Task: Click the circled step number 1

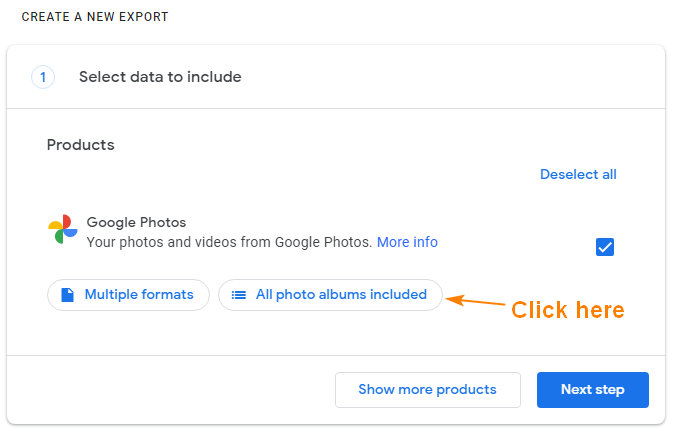Action: (43, 77)
